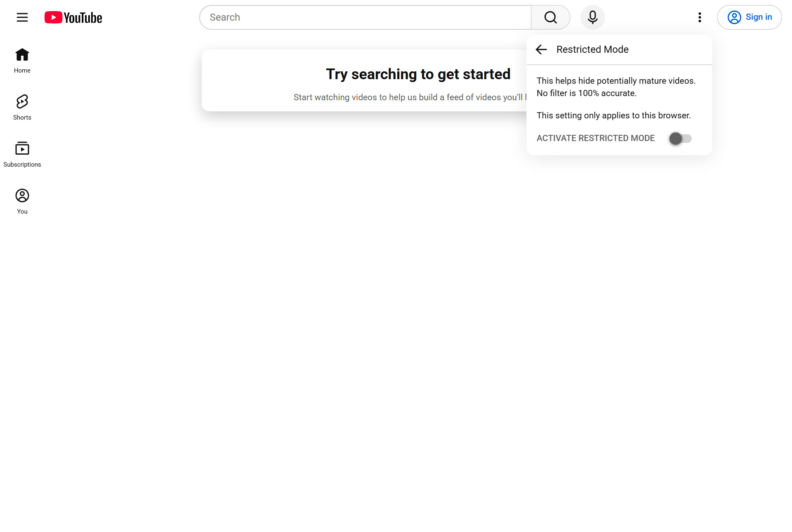This screenshot has width=792, height=532.
Task: Click the magnifier search button
Action: pyautogui.click(x=551, y=17)
